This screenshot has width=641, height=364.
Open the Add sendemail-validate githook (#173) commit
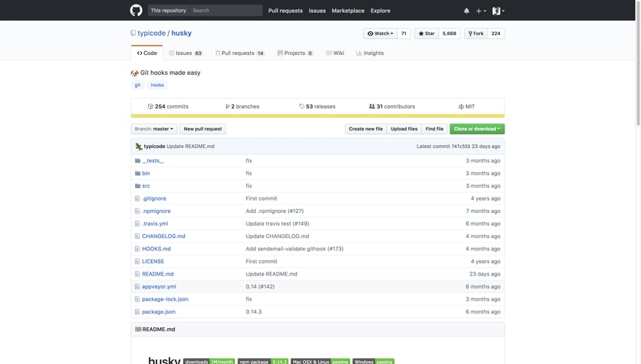pos(295,249)
